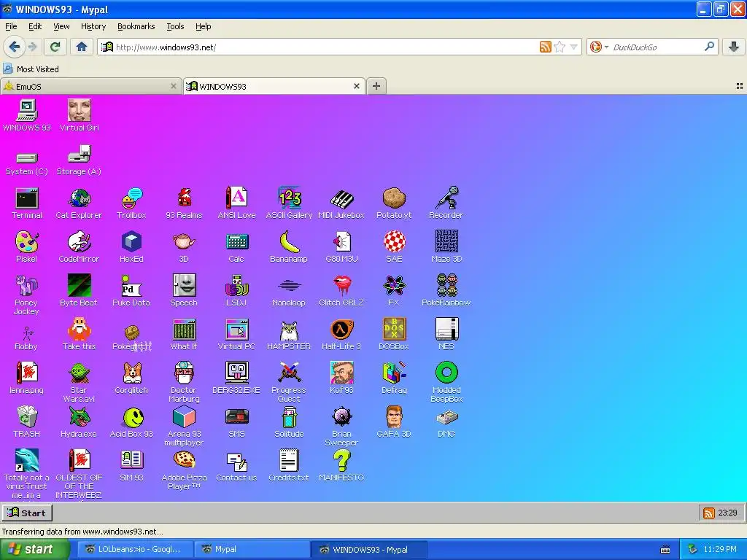747x560 pixels.
Task: Open CodeMirror editor icon
Action: coord(79,246)
